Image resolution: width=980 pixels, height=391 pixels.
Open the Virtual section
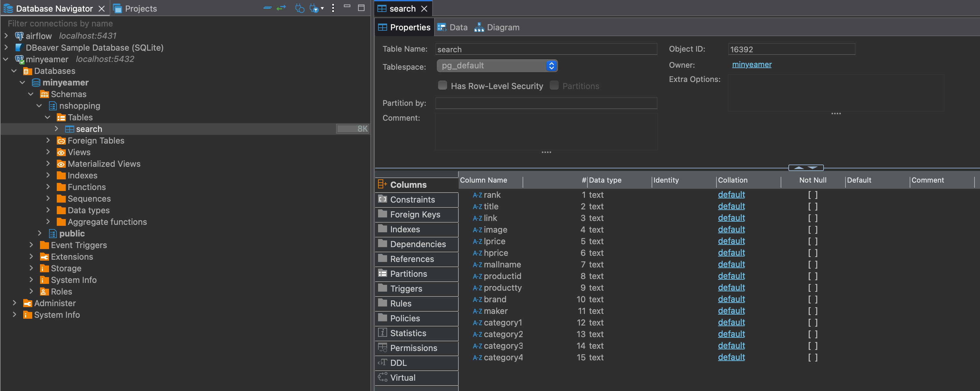click(x=403, y=377)
